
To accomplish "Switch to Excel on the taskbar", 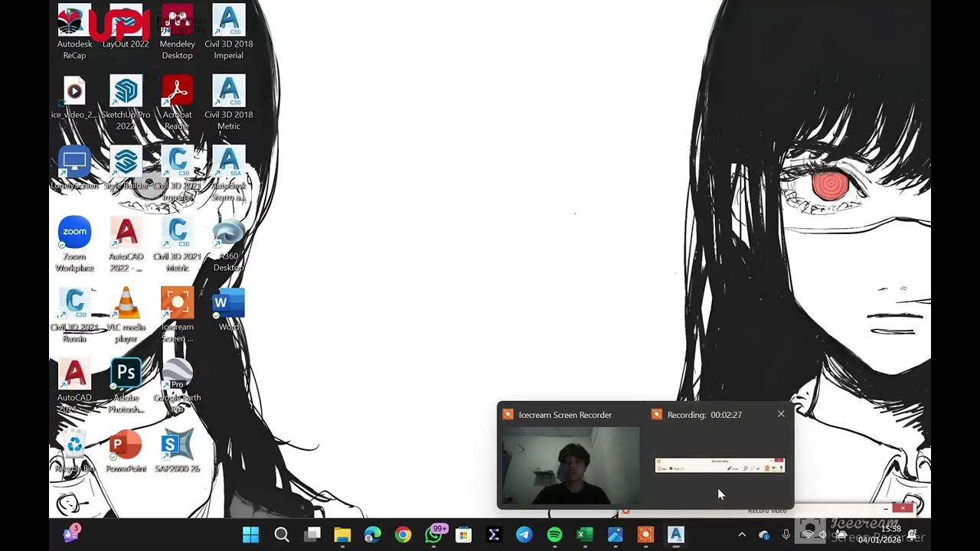I will coord(585,535).
